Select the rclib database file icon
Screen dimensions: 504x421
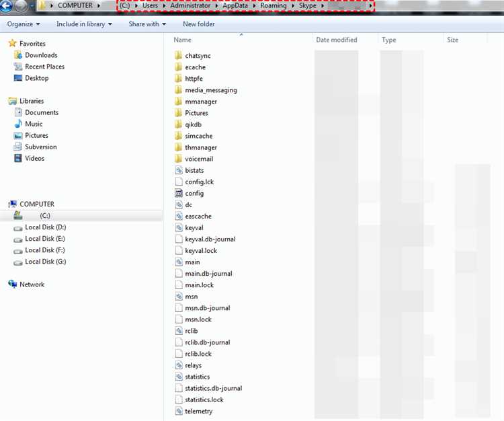179,331
